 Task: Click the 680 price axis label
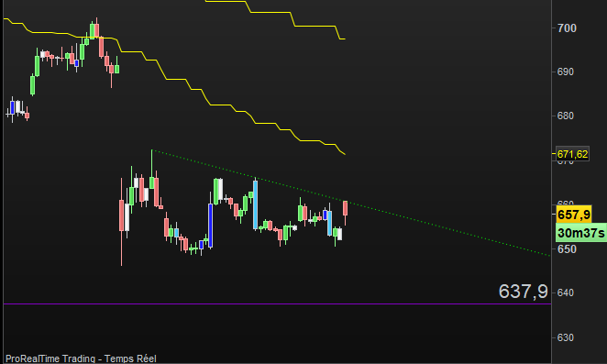566,116
